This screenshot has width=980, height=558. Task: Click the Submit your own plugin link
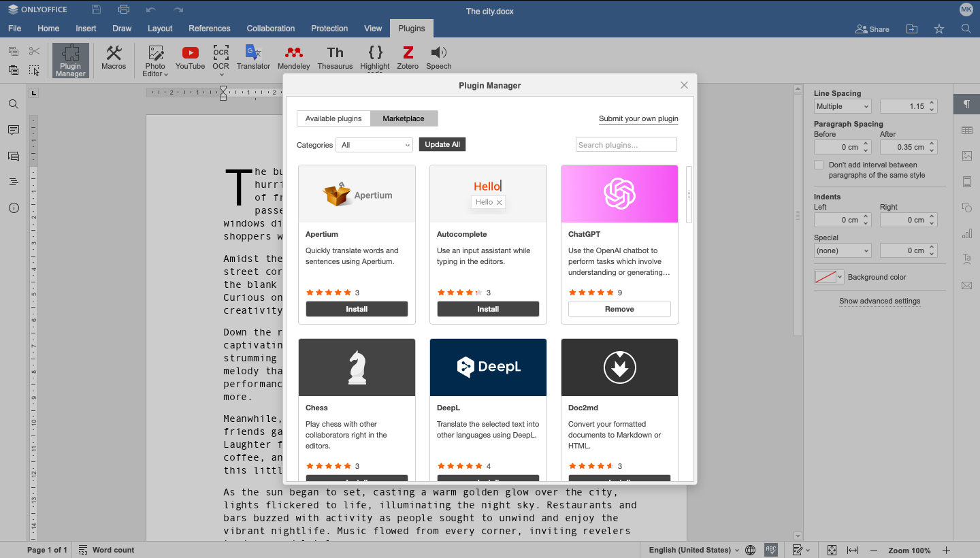pos(638,118)
